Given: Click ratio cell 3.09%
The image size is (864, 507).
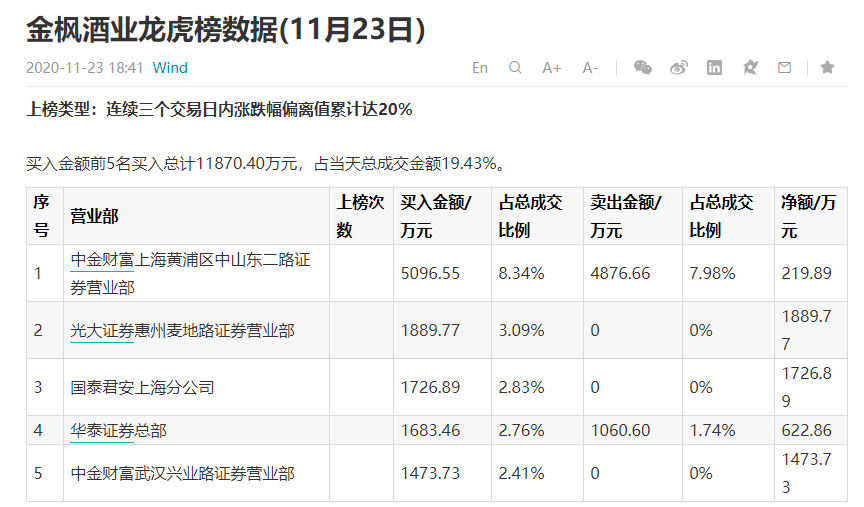Looking at the screenshot, I should coord(521,330).
